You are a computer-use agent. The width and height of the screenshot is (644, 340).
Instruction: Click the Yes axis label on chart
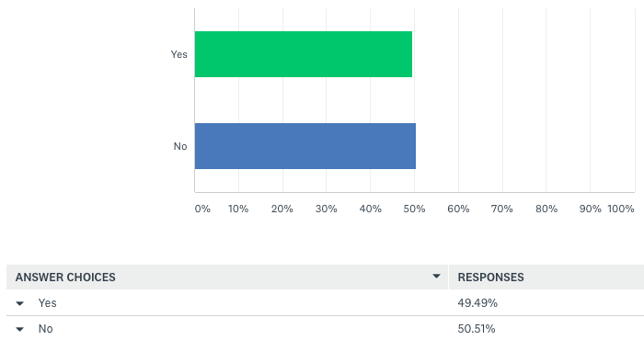point(179,54)
